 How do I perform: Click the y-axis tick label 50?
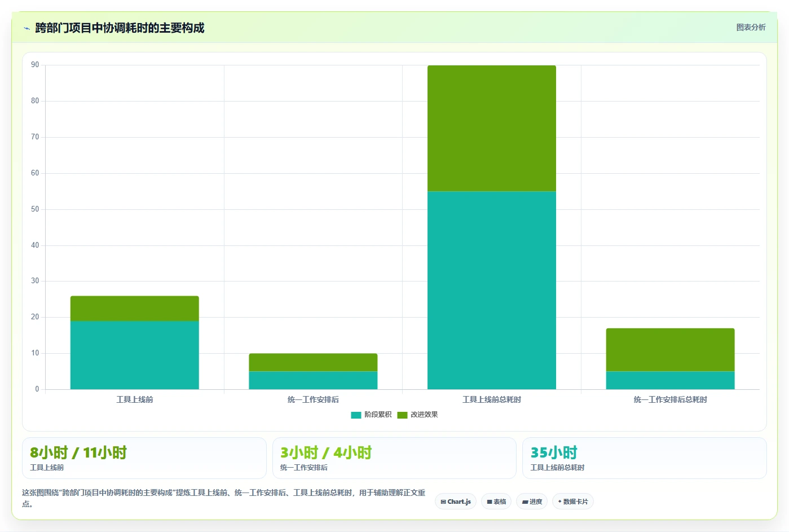(x=35, y=209)
